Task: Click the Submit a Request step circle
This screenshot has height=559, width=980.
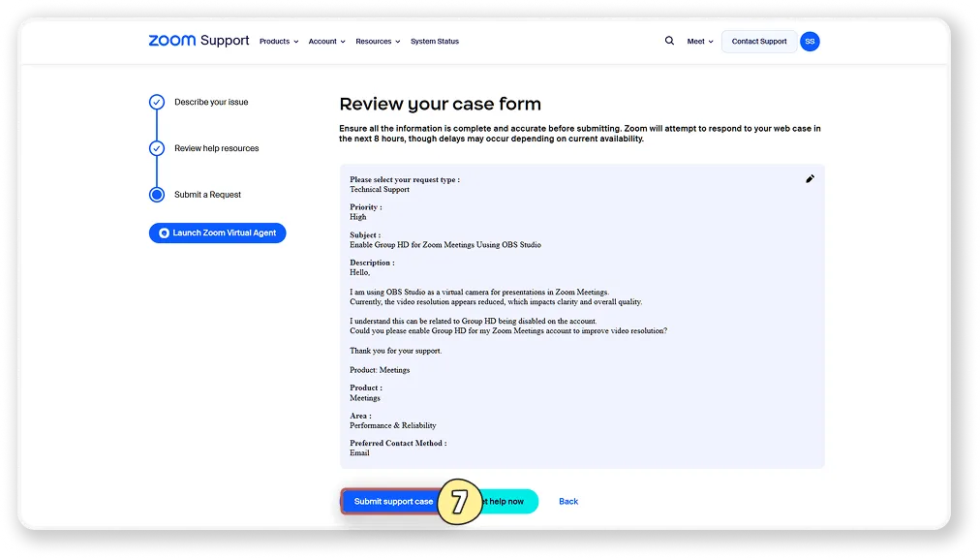Action: coord(157,195)
